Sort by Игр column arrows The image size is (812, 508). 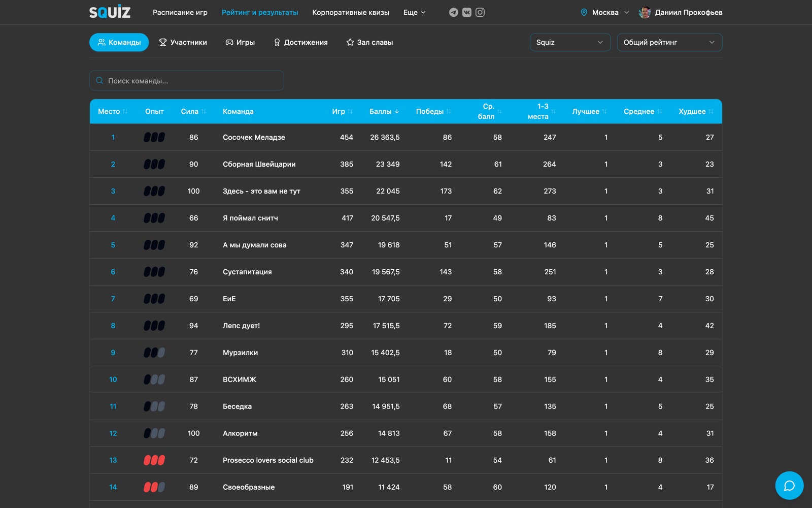tap(350, 111)
